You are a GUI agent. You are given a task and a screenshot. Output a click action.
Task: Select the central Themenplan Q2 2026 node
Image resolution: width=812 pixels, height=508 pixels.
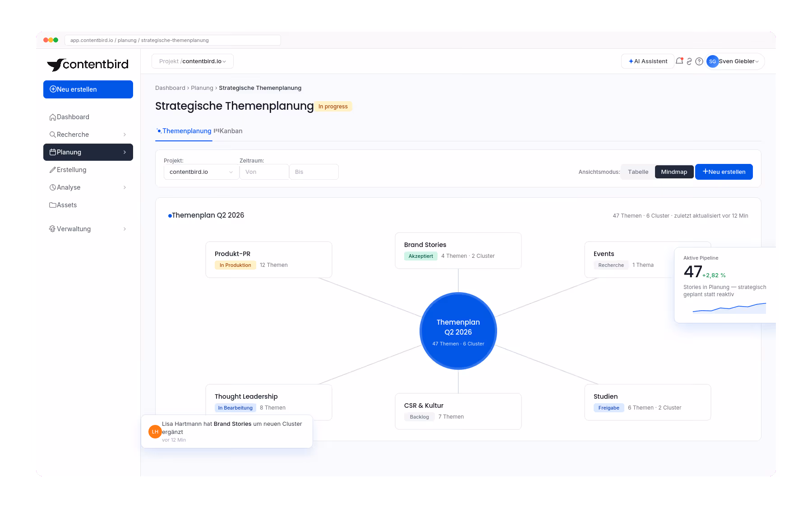(458, 331)
